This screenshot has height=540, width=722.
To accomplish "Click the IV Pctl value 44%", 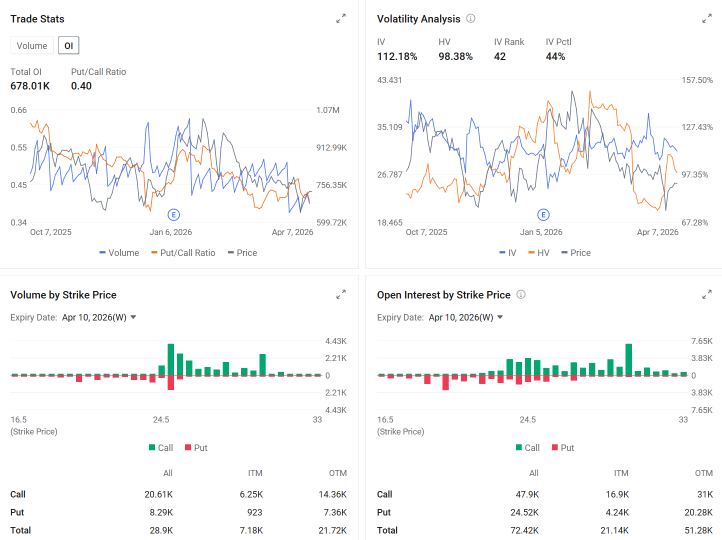I will pyautogui.click(x=555, y=57).
